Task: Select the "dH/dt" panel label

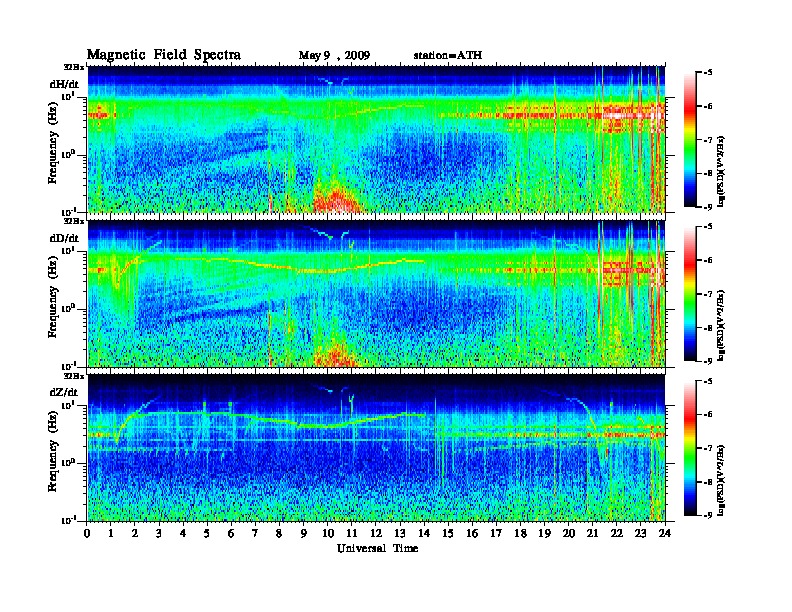Action: click(x=64, y=84)
